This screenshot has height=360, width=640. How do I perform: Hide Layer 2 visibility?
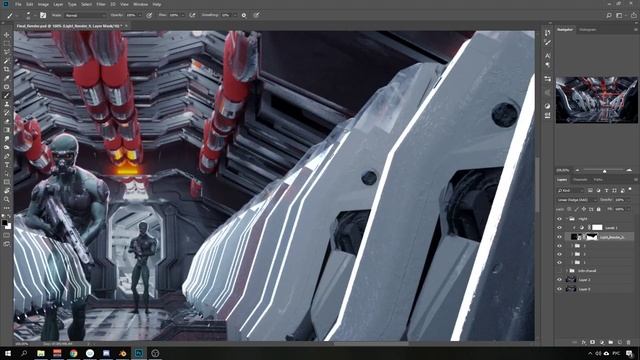[560, 280]
